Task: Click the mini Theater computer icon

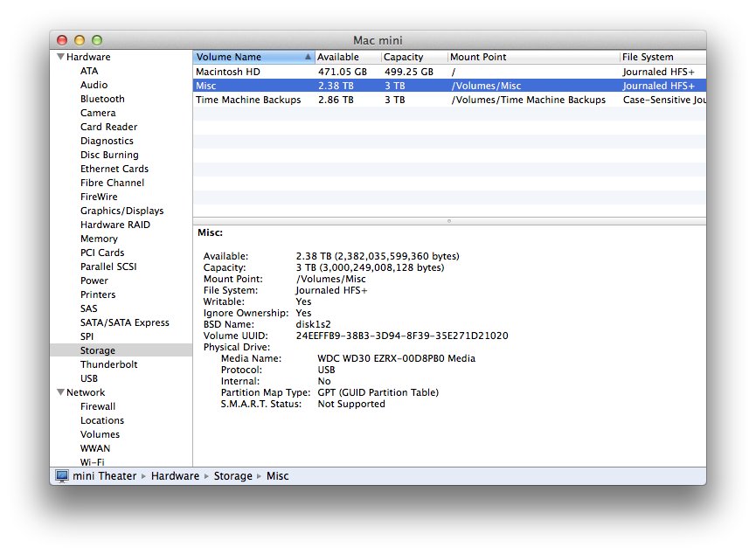Action: [x=62, y=476]
